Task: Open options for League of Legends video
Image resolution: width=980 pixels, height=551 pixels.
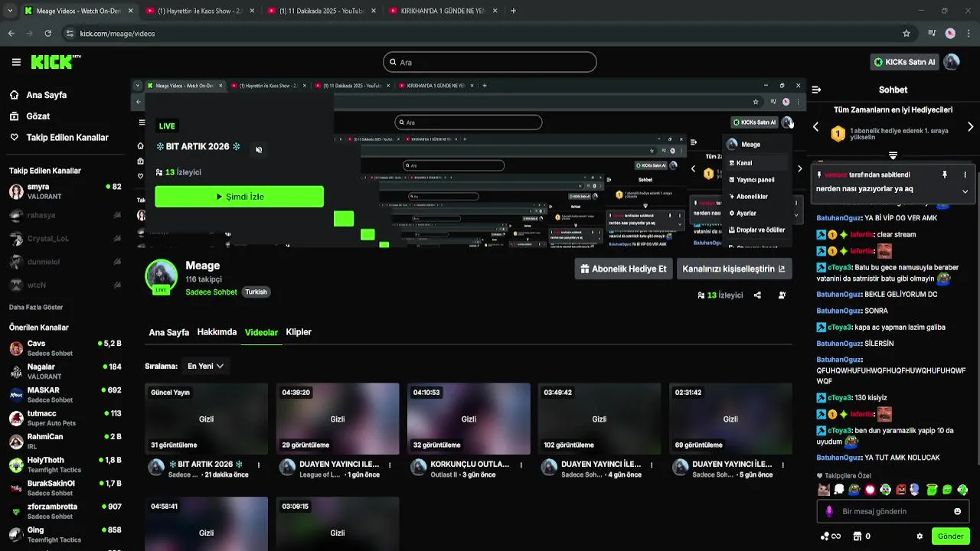Action: coord(390,465)
